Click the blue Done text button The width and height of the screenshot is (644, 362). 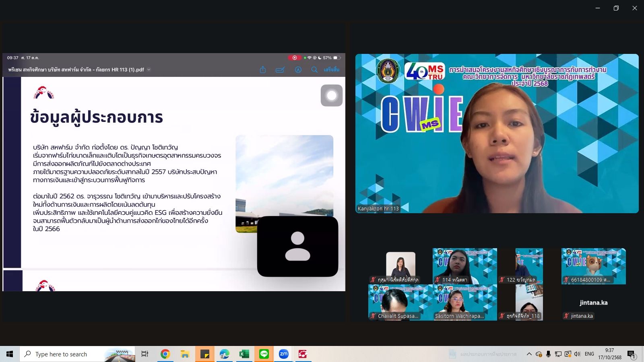coord(331,70)
